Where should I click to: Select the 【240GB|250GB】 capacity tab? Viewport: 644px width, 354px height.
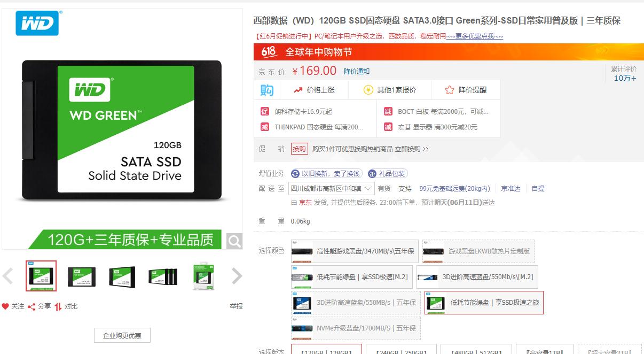(x=400, y=352)
